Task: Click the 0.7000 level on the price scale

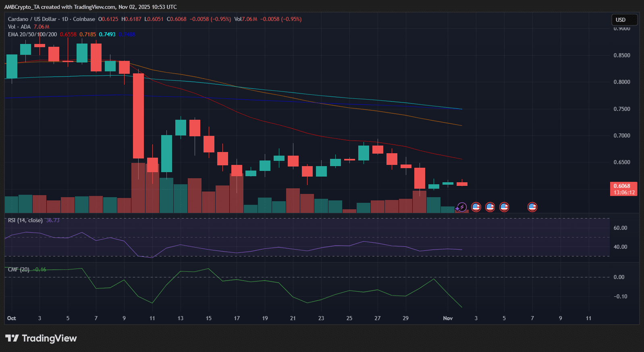Action: [621, 135]
